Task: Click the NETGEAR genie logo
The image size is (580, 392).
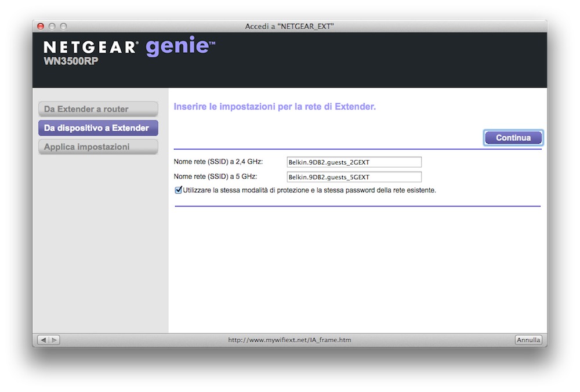Action: 129,46
